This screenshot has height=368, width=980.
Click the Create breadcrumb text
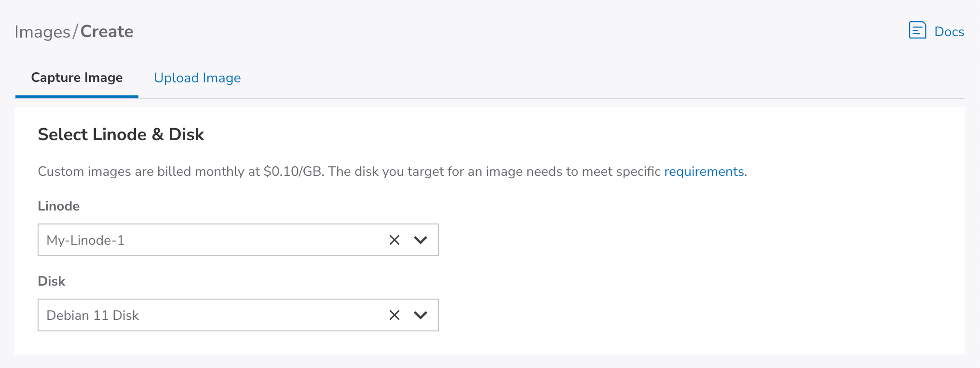(x=107, y=32)
